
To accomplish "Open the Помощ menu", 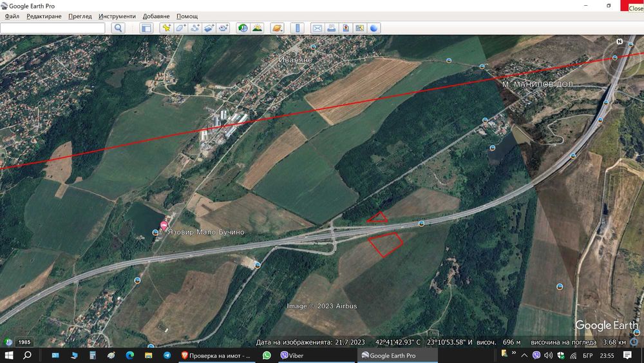I will coord(187,16).
